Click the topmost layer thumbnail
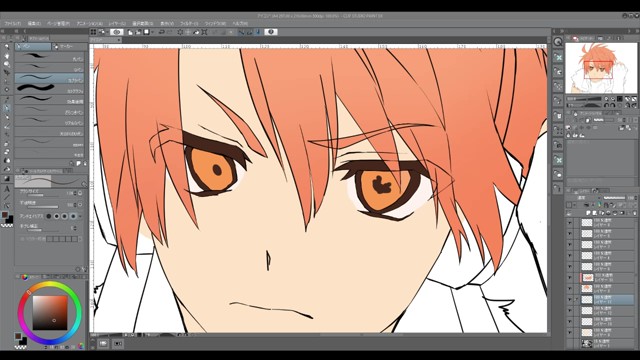 (587, 223)
